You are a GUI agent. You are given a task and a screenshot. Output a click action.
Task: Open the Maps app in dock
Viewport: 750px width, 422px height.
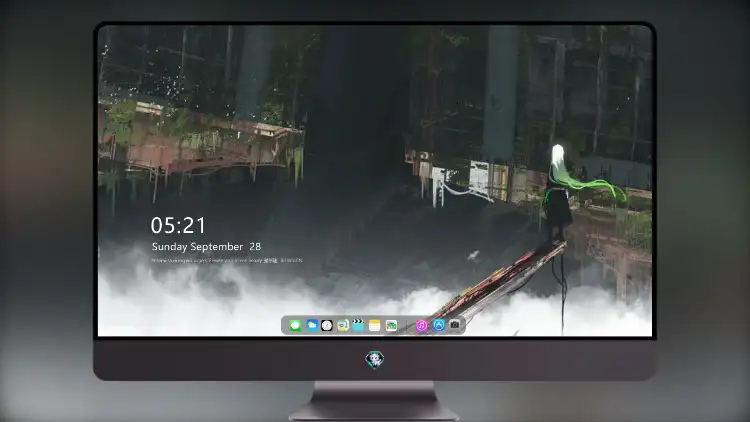pyautogui.click(x=391, y=325)
